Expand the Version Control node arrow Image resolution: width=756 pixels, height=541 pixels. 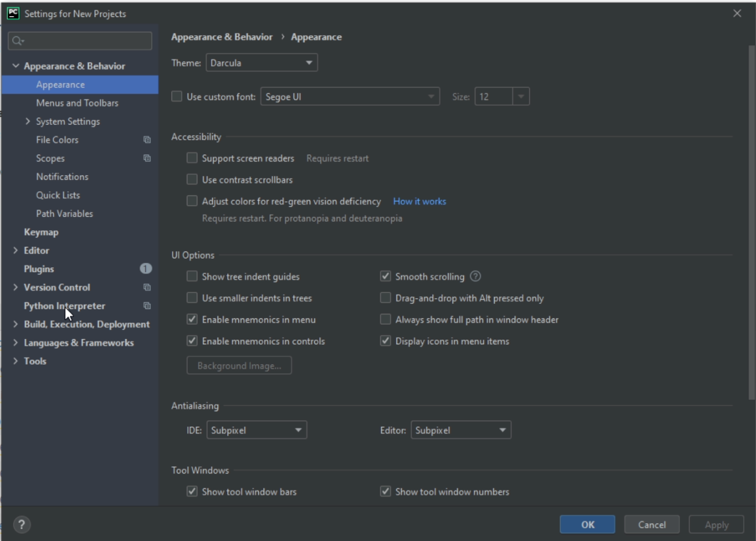(x=16, y=287)
